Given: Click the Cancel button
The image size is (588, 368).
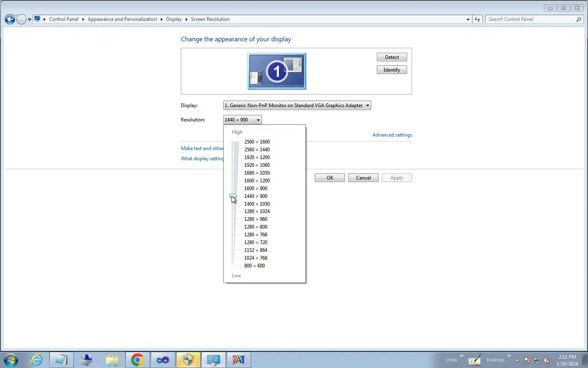Looking at the screenshot, I should (363, 178).
